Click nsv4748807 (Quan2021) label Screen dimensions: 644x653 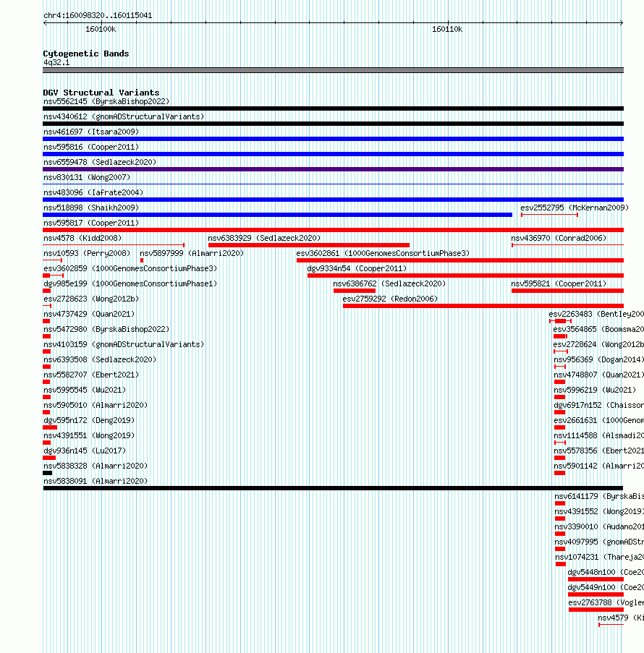pyautogui.click(x=598, y=375)
